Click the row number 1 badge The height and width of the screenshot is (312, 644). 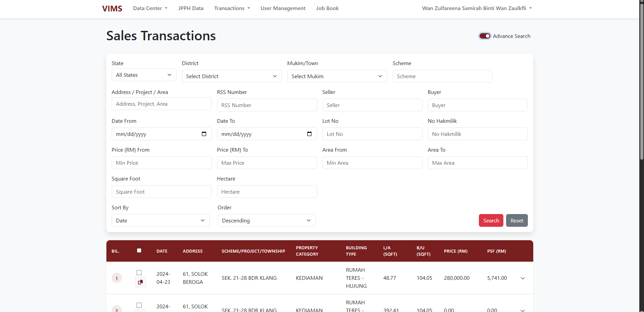point(117,278)
